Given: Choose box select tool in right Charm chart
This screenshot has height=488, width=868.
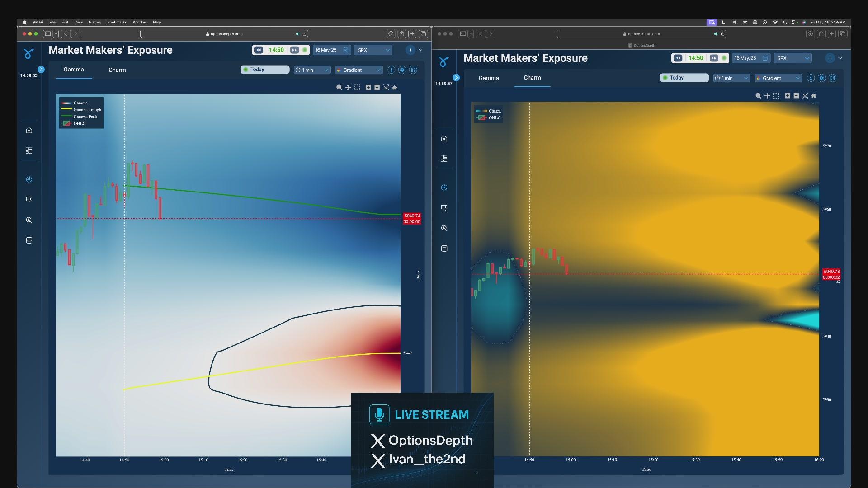Looking at the screenshot, I should pyautogui.click(x=776, y=96).
